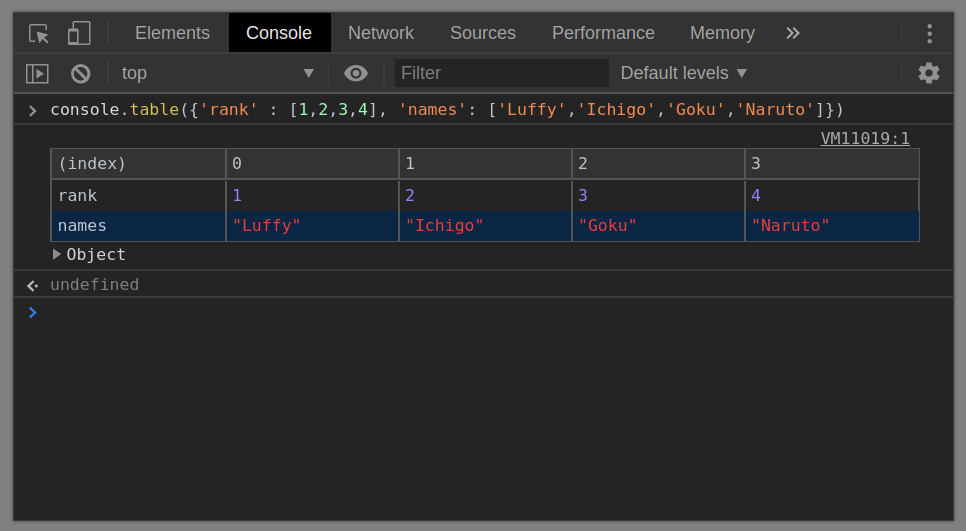Click the rank value 4 cell
This screenshot has height=531, width=966.
point(832,196)
